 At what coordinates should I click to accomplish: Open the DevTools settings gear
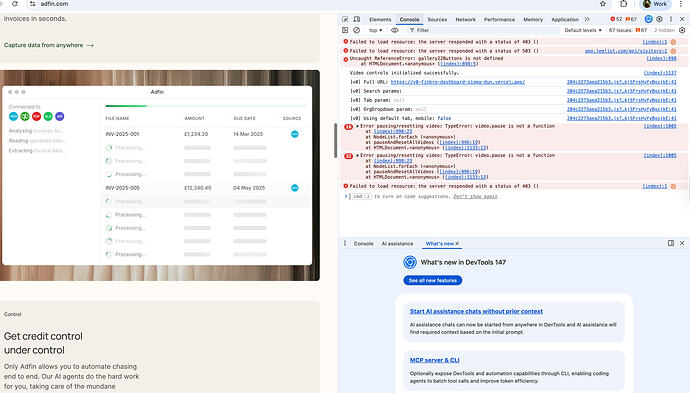pyautogui.click(x=659, y=19)
